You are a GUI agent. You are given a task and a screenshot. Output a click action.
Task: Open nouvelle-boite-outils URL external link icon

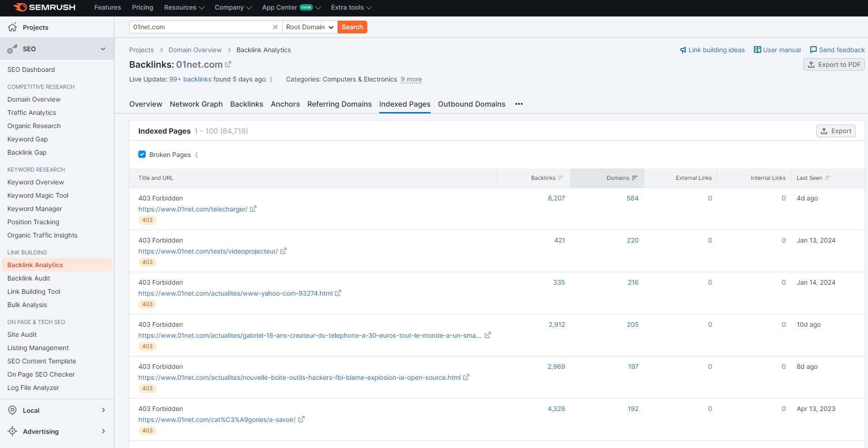click(x=466, y=377)
